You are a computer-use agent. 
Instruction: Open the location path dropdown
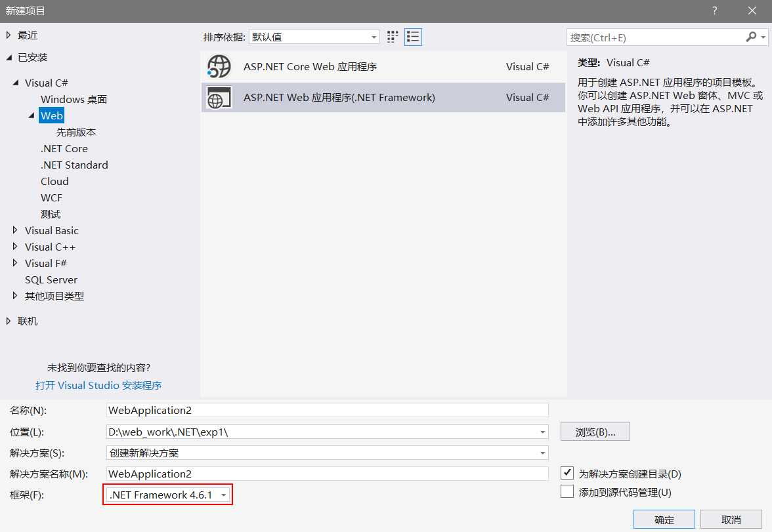click(542, 432)
